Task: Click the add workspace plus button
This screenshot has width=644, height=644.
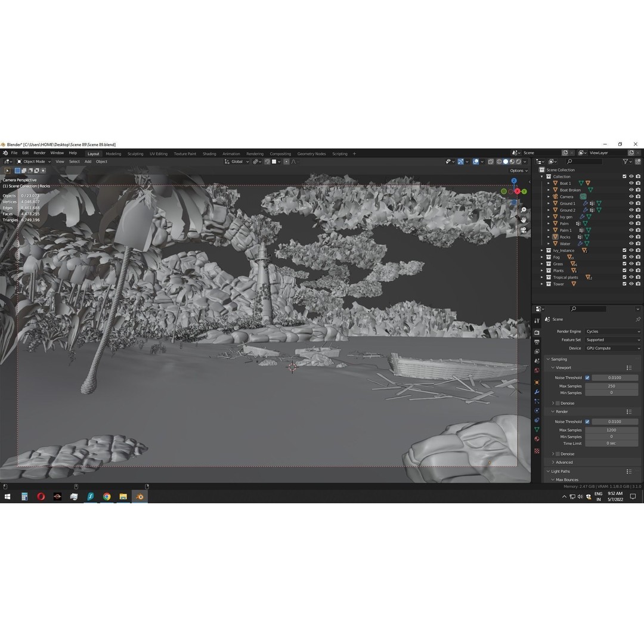Action: (x=354, y=154)
